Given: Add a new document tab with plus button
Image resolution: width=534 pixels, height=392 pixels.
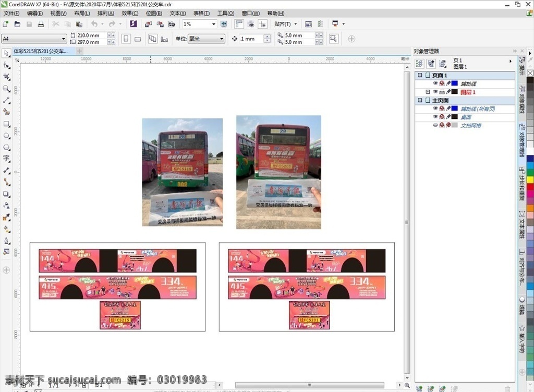Looking at the screenshot, I should pyautogui.click(x=79, y=52).
